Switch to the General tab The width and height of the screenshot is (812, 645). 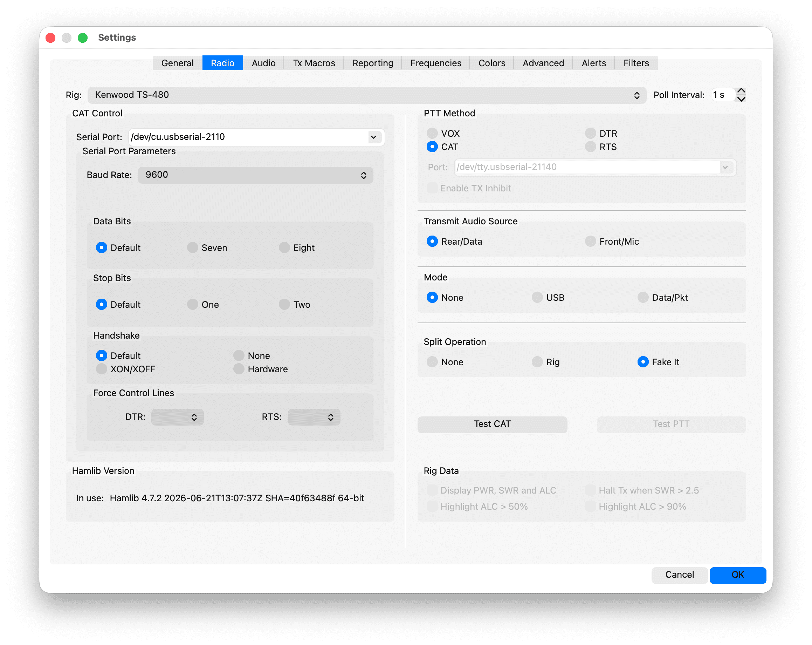coord(177,63)
